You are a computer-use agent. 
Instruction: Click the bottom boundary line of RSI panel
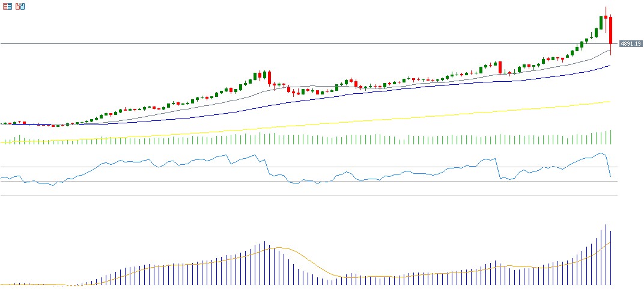click(x=300, y=196)
